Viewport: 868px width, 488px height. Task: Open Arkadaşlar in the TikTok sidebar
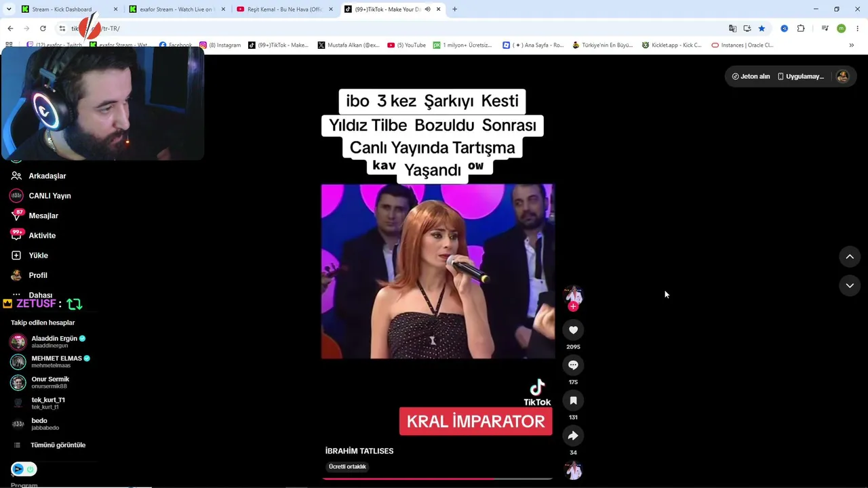tap(39, 176)
